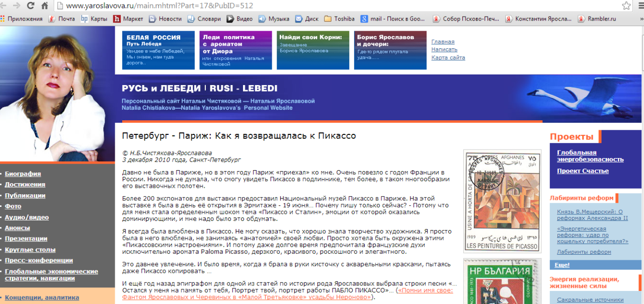Open the Карты bookmark
The height and width of the screenshot is (304, 644).
pos(94,19)
